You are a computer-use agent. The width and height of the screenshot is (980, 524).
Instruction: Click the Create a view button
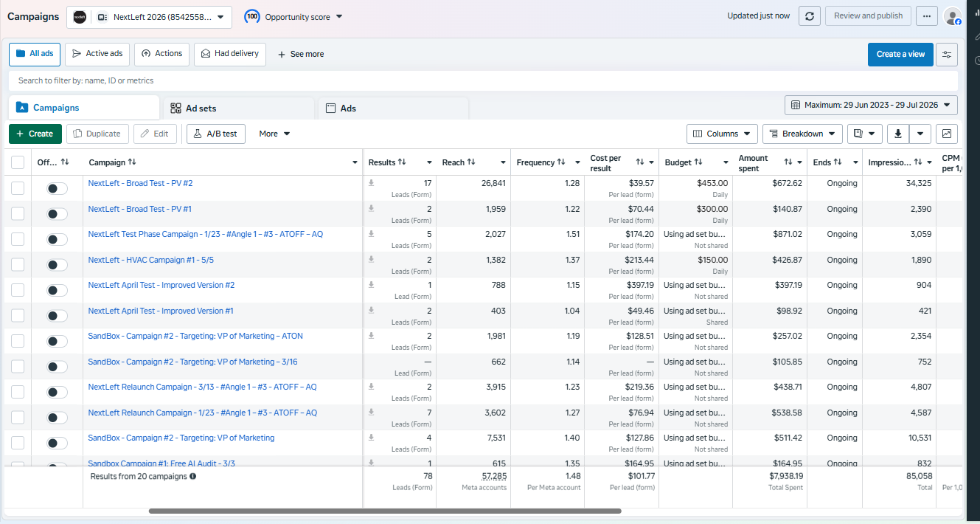point(900,55)
